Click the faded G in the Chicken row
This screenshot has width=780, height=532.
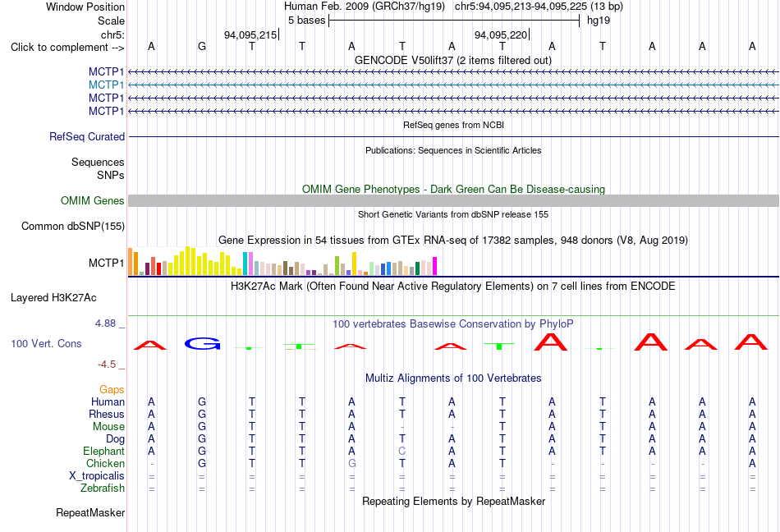(x=351, y=463)
